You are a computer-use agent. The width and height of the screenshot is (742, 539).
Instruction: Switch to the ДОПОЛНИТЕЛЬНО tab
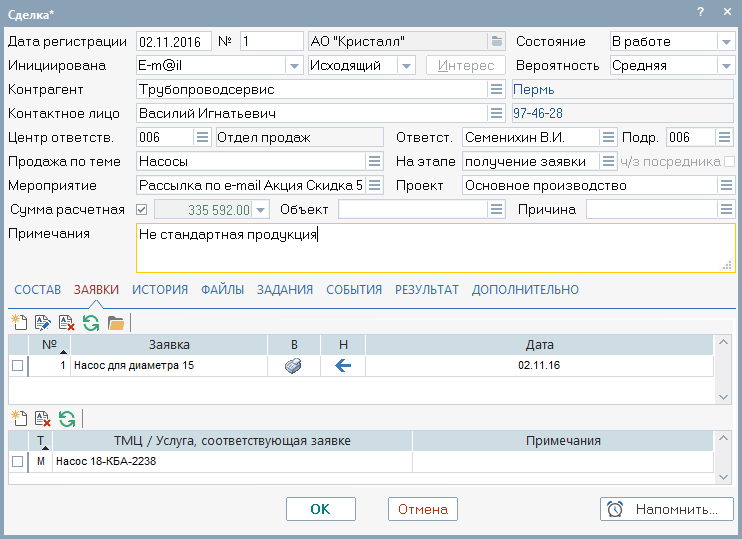pos(525,290)
